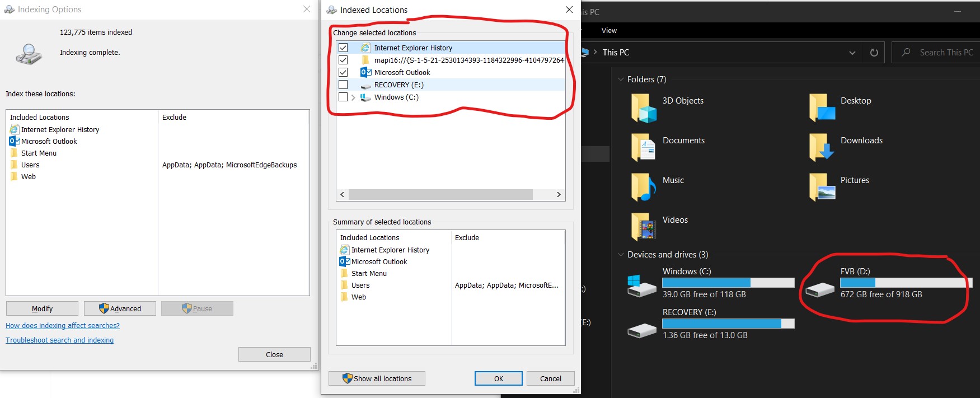This screenshot has height=398, width=980.
Task: Open the View menu in File Explorer
Action: (609, 31)
